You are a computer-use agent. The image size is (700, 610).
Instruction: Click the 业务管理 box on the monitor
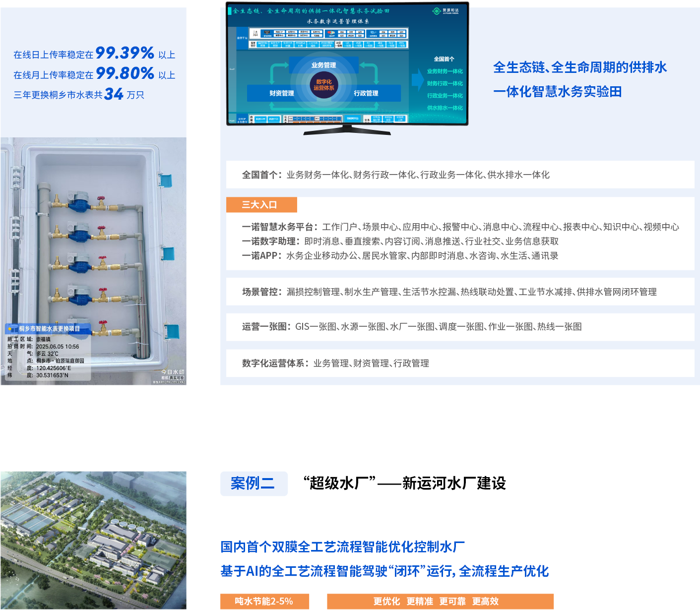coord(323,65)
